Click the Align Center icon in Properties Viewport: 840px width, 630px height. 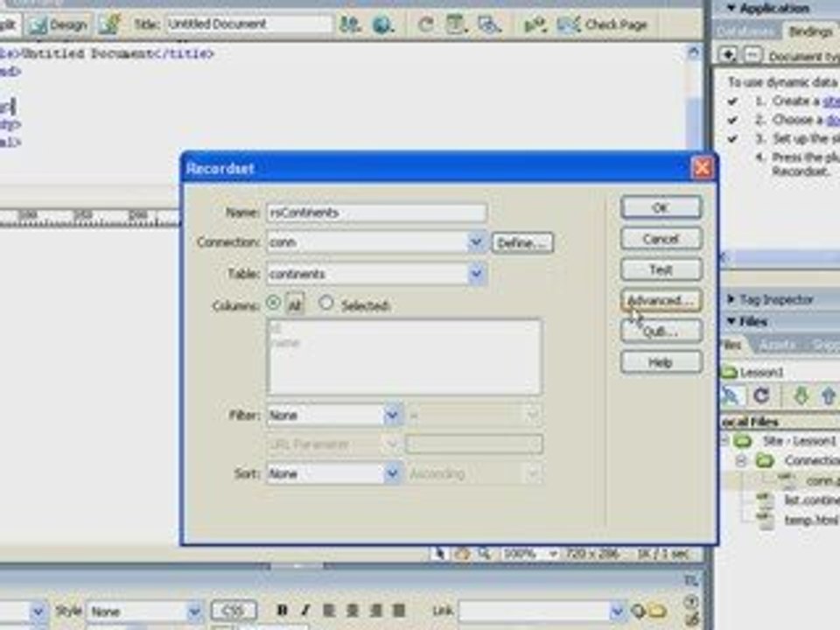(x=352, y=610)
